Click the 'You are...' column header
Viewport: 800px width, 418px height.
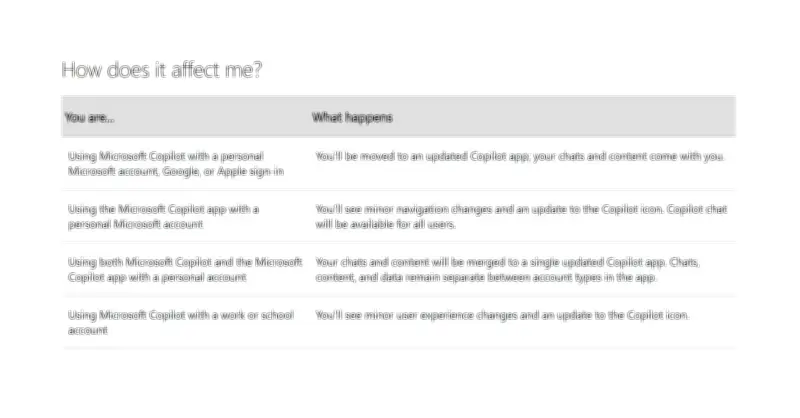89,117
